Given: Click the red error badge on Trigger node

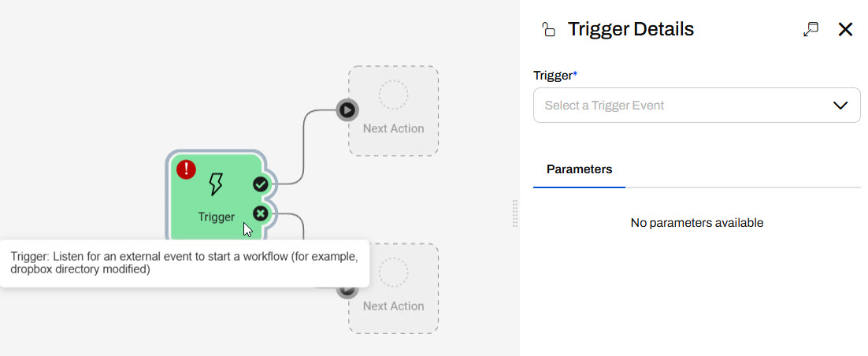Looking at the screenshot, I should tap(187, 169).
